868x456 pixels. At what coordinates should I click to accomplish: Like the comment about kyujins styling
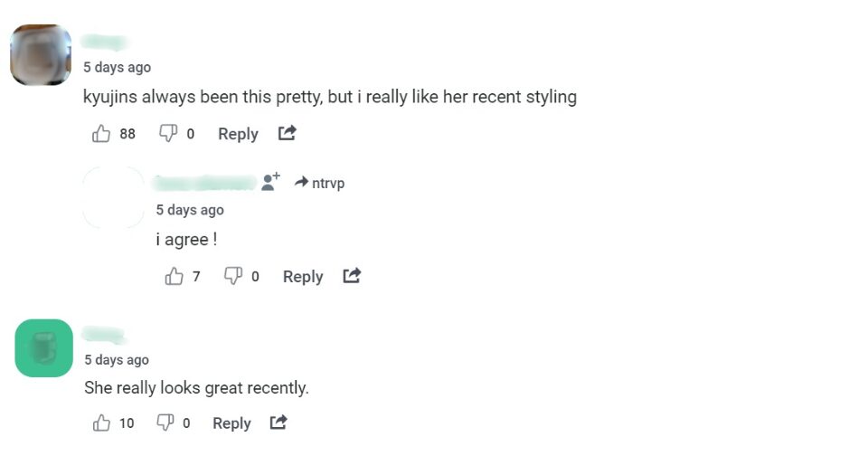101,134
